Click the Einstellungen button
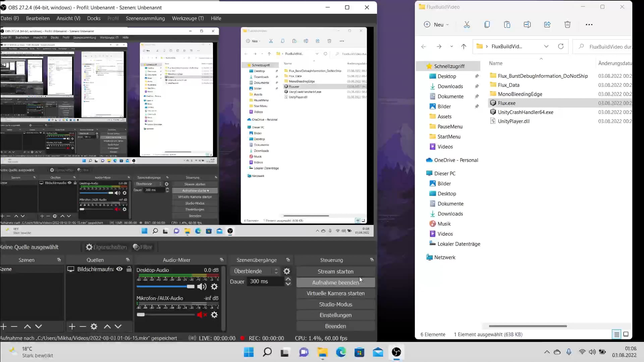This screenshot has width=644, height=362. pos(335,315)
